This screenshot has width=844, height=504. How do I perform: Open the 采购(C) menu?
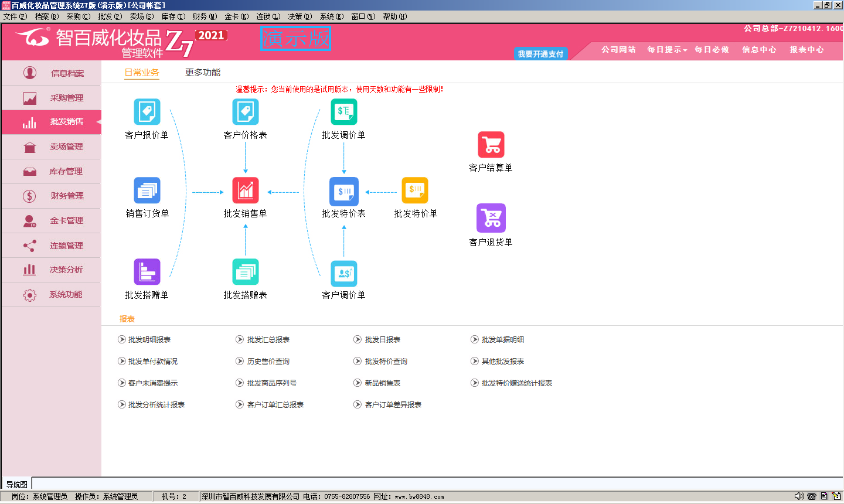[79, 16]
